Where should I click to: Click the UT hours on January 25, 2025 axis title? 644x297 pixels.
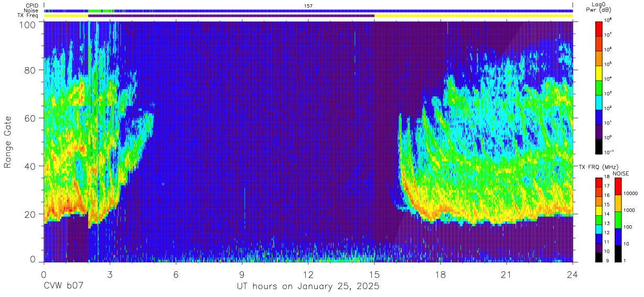308,287
